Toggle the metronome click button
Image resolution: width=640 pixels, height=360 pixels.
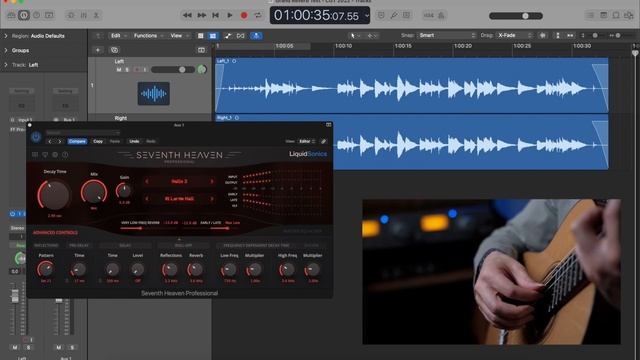tap(441, 16)
